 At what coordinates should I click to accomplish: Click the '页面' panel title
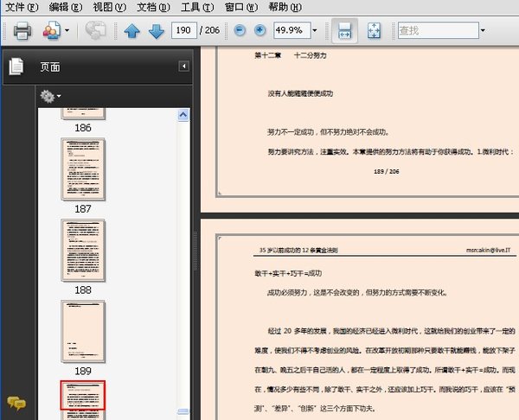point(50,67)
